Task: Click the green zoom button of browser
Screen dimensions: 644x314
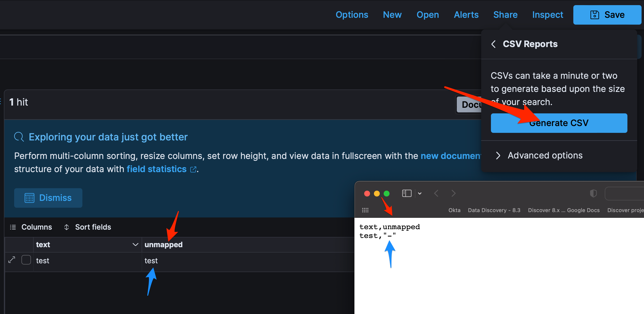Action: point(387,194)
